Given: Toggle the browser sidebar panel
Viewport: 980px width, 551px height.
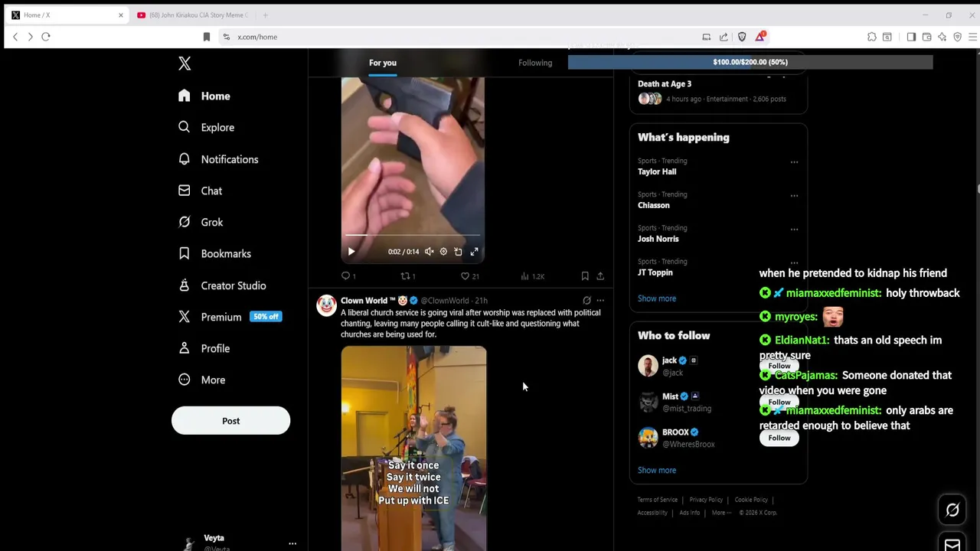Looking at the screenshot, I should [911, 37].
